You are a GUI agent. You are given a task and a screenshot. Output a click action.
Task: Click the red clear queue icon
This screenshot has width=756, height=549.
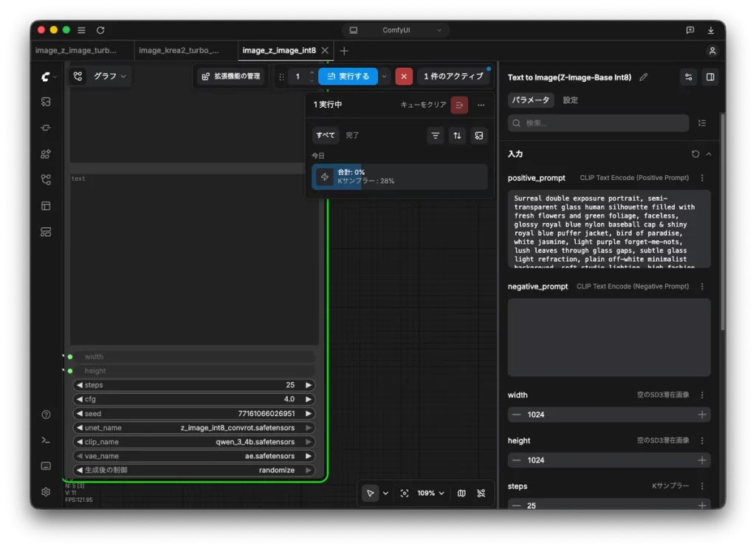459,105
